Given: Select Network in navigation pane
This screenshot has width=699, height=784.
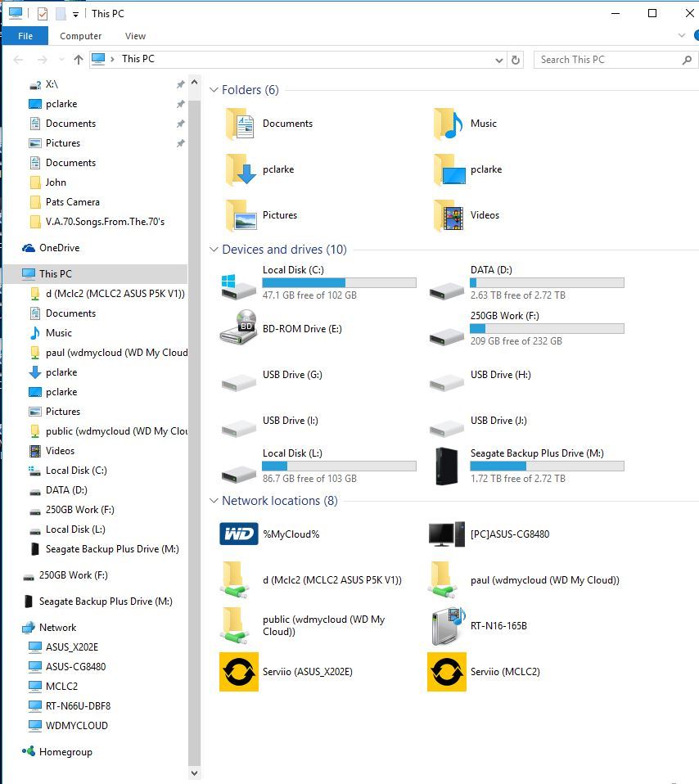Looking at the screenshot, I should pyautogui.click(x=49, y=628).
